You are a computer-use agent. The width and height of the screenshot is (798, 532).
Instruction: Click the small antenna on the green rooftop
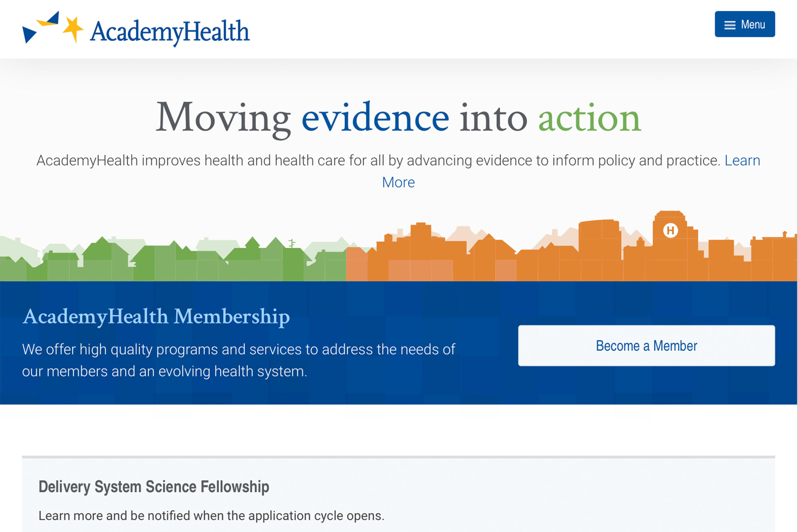coord(292,242)
